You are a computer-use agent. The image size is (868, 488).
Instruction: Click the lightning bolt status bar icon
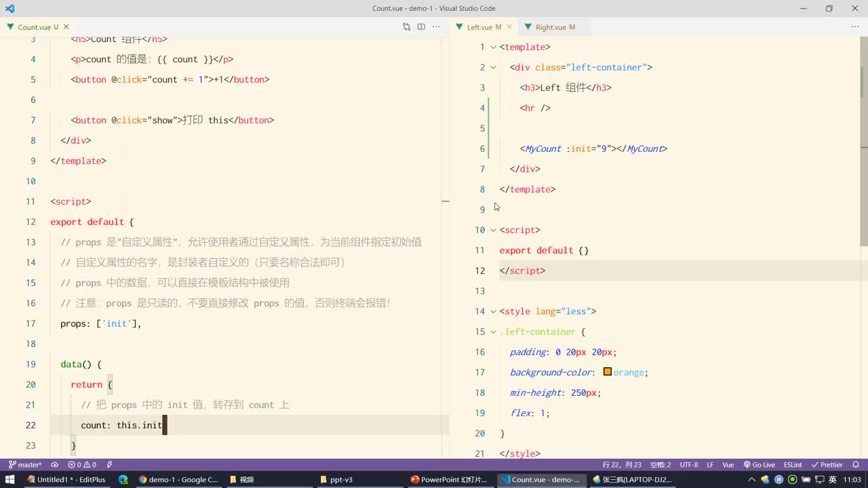(x=109, y=465)
